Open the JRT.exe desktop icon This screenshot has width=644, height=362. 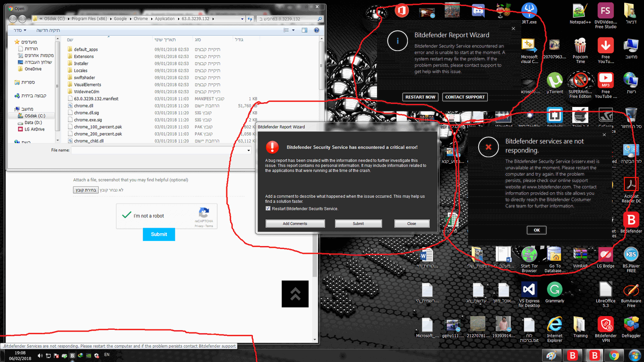pos(529,13)
